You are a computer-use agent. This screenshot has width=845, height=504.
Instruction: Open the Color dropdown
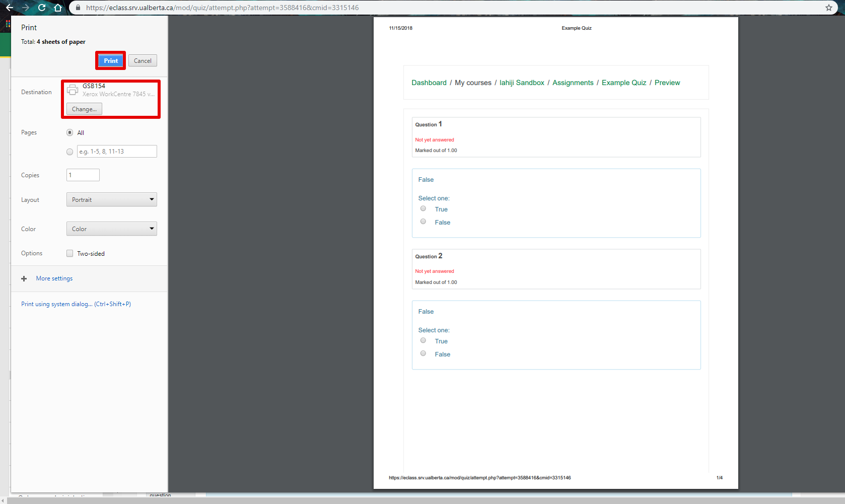pyautogui.click(x=111, y=229)
